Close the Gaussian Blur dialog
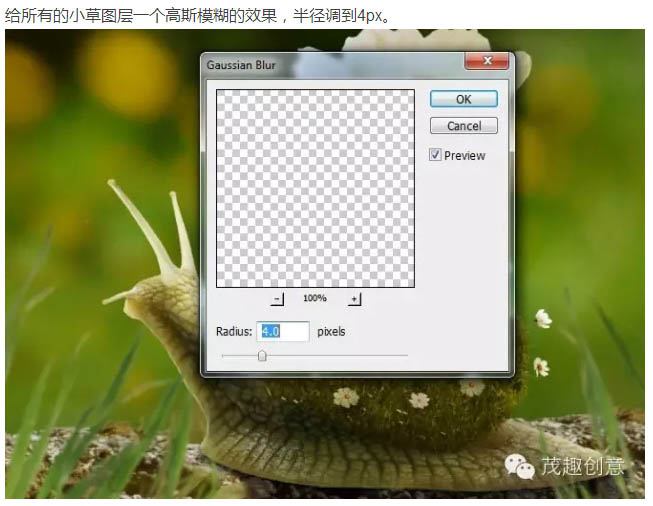The width and height of the screenshot is (653, 506). (x=486, y=62)
